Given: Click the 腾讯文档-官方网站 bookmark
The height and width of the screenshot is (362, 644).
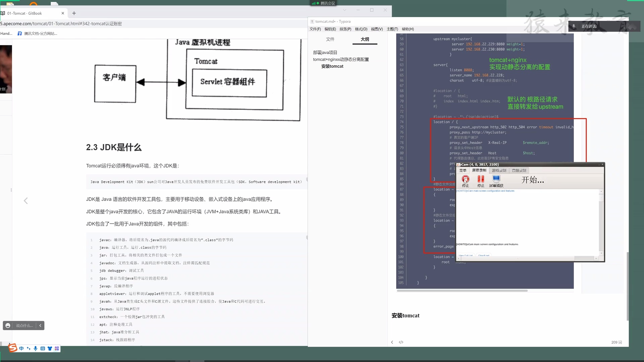Looking at the screenshot, I should point(37,33).
